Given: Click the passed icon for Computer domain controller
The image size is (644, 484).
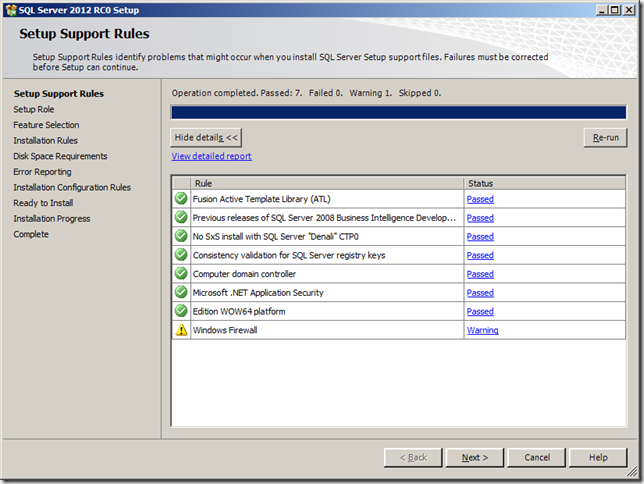Looking at the screenshot, I should (181, 274).
